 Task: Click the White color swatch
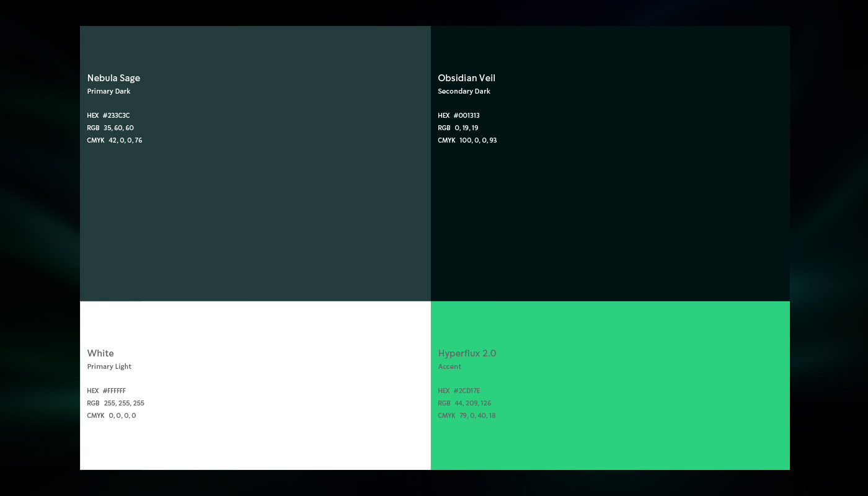click(255, 386)
